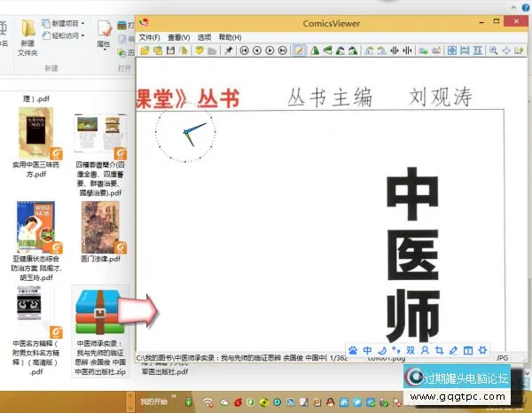
Task: Open IME settings gear icon
Action: click(483, 350)
